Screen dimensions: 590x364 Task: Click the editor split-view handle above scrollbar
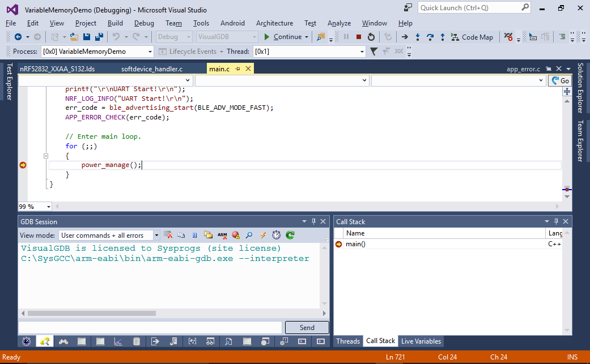coord(567,92)
